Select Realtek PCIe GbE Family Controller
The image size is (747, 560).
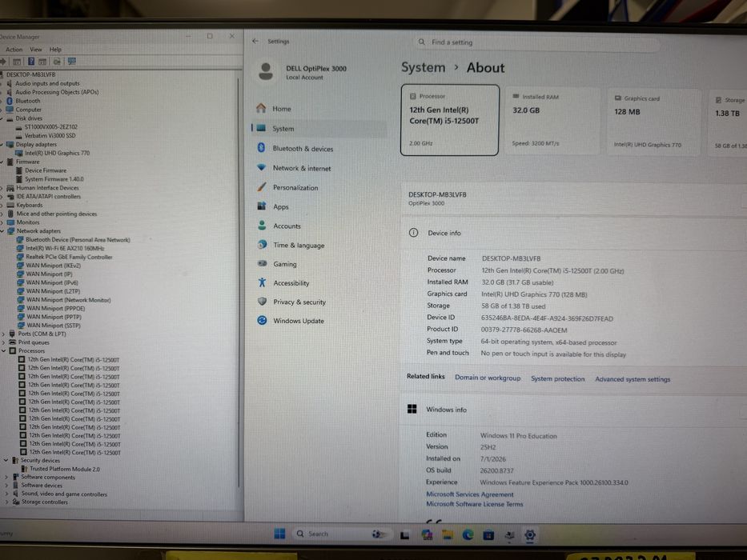tap(69, 257)
